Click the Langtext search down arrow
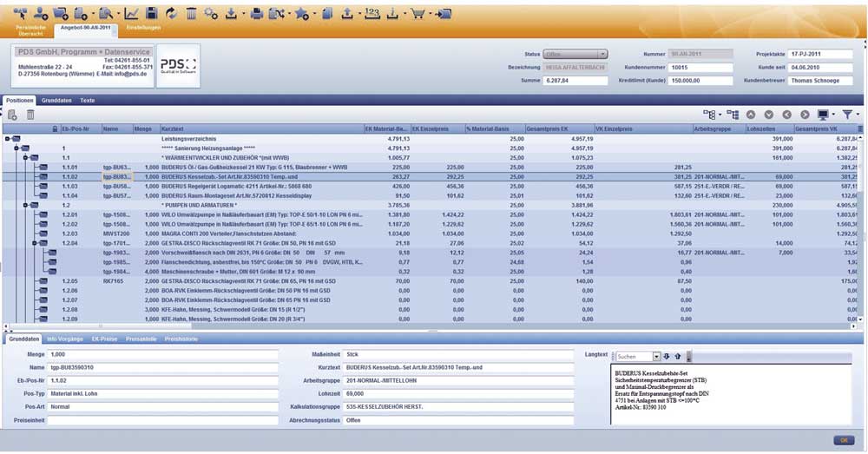 [x=667, y=357]
